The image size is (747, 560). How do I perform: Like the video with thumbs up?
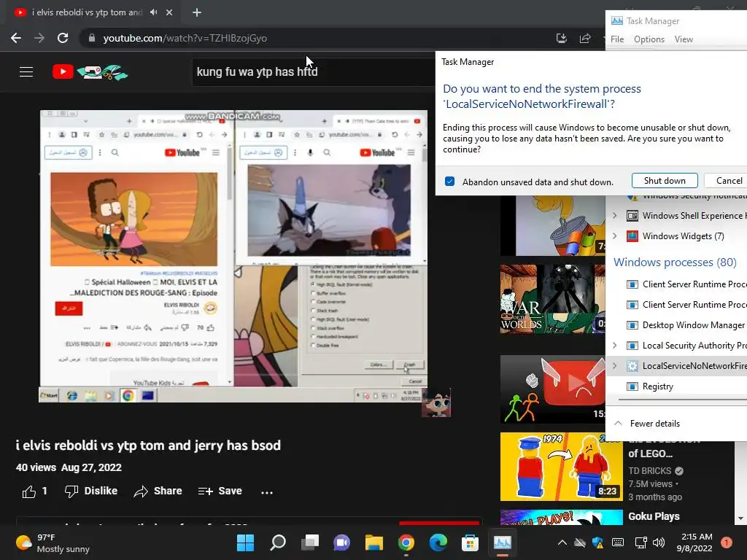coord(34,491)
